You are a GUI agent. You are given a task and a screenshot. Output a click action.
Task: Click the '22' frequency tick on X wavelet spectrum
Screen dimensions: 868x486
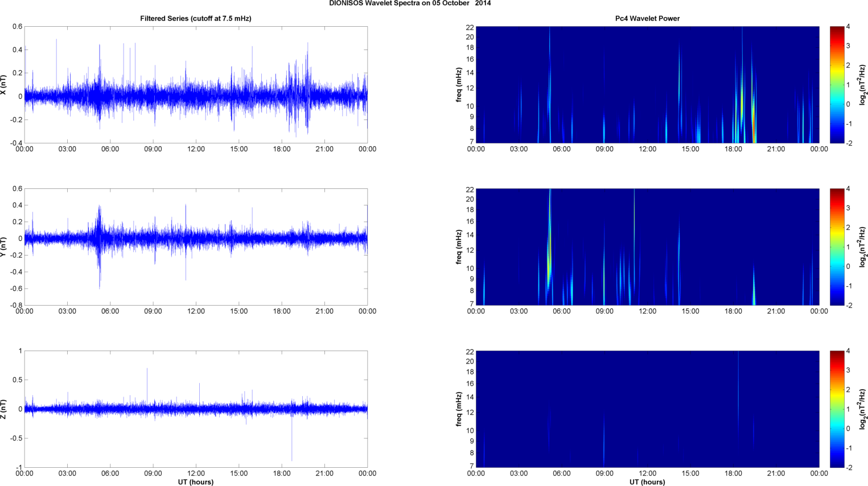(470, 27)
